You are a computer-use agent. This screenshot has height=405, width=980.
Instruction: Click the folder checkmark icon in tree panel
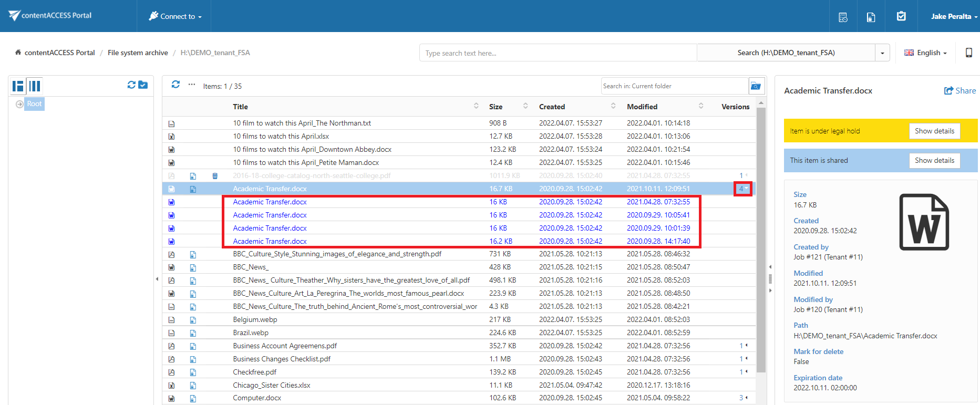point(143,85)
